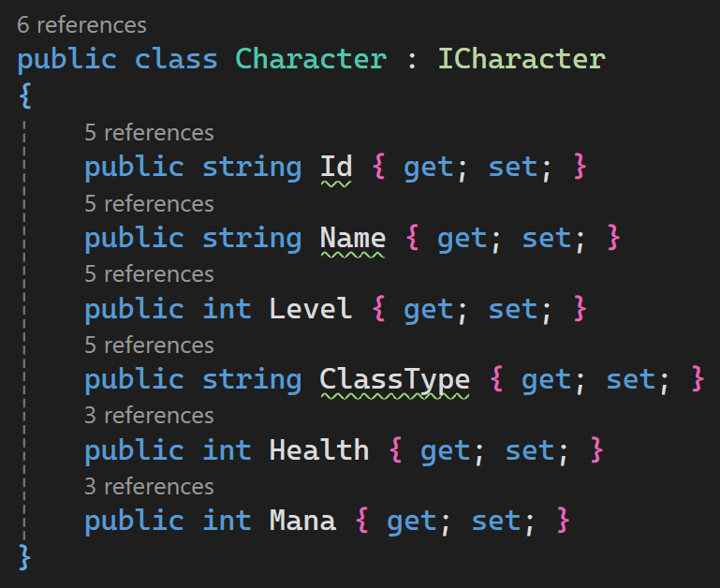Image resolution: width=720 pixels, height=588 pixels.
Task: Open the 5 references link above Name property
Action: pos(149,203)
